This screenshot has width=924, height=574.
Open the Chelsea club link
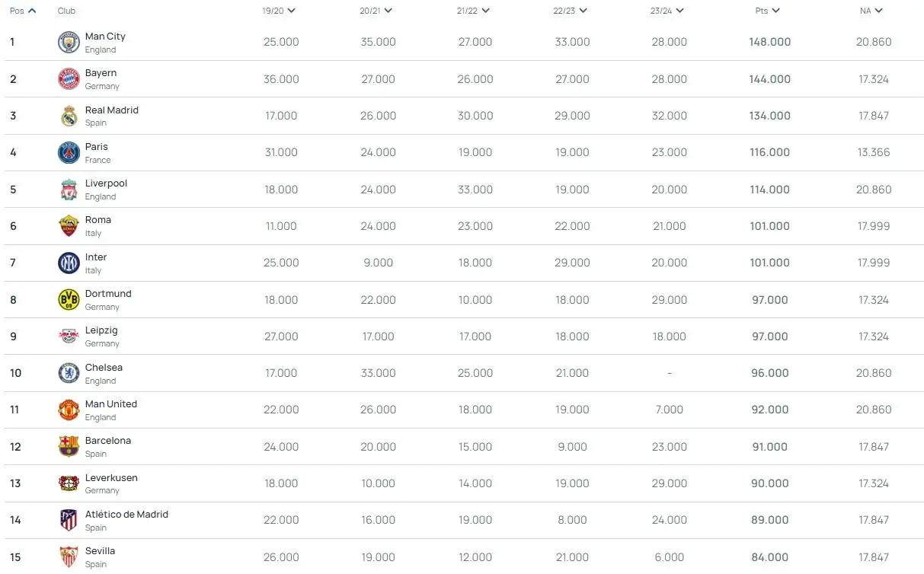click(x=104, y=367)
